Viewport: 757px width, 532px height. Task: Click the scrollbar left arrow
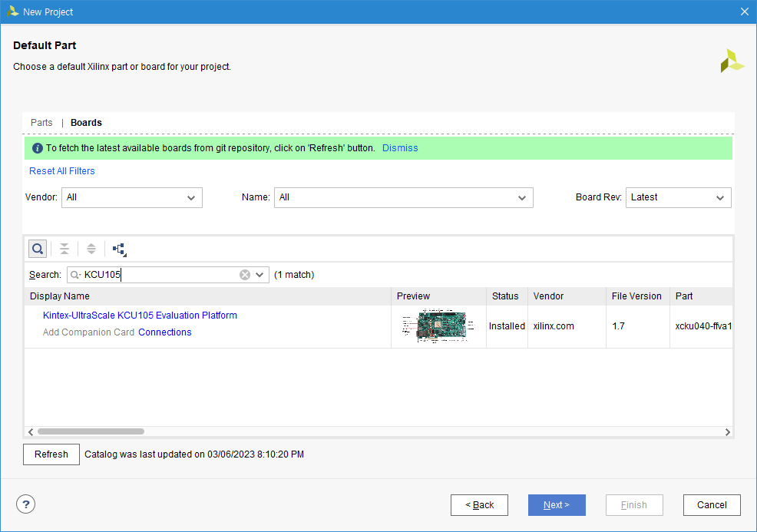[31, 432]
